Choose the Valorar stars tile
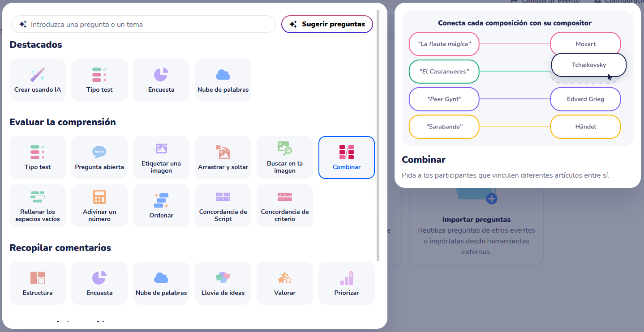644x332 pixels. pyautogui.click(x=285, y=283)
